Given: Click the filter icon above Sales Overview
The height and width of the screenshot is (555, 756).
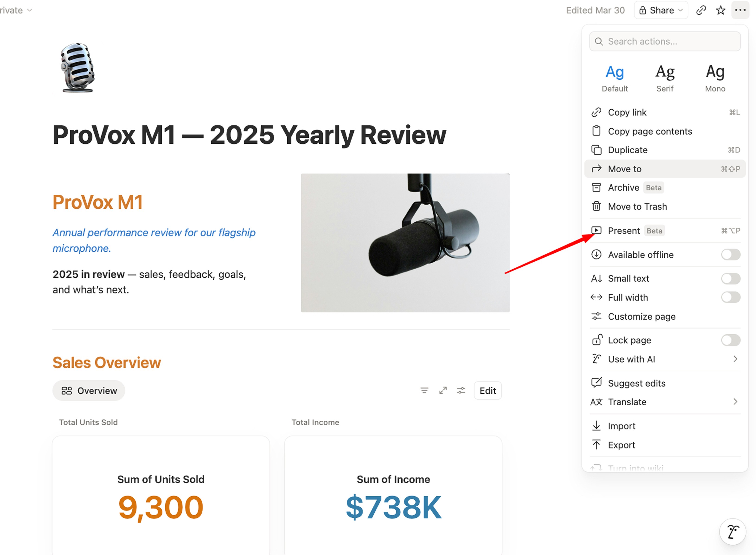Looking at the screenshot, I should (424, 390).
